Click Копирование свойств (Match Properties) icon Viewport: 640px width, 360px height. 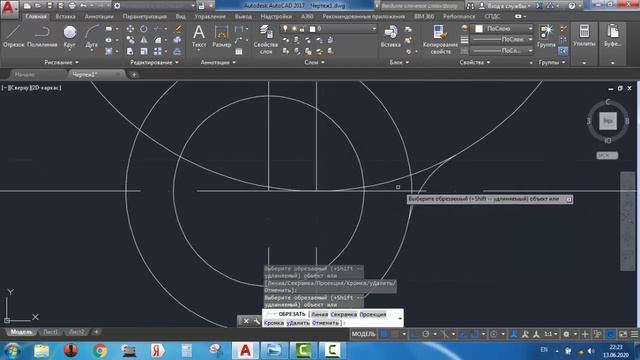click(x=440, y=39)
